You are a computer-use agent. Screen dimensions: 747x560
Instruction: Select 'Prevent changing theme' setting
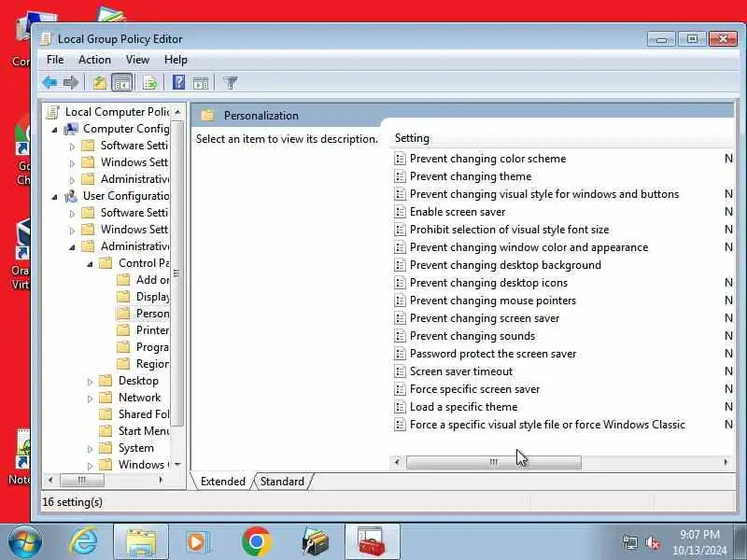pyautogui.click(x=471, y=176)
